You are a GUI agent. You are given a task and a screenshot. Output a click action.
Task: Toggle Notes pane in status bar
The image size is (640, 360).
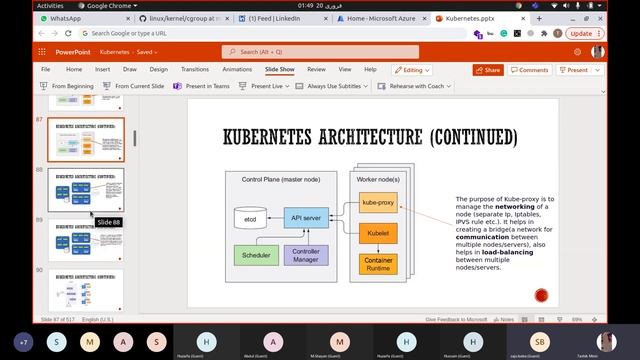point(504,319)
